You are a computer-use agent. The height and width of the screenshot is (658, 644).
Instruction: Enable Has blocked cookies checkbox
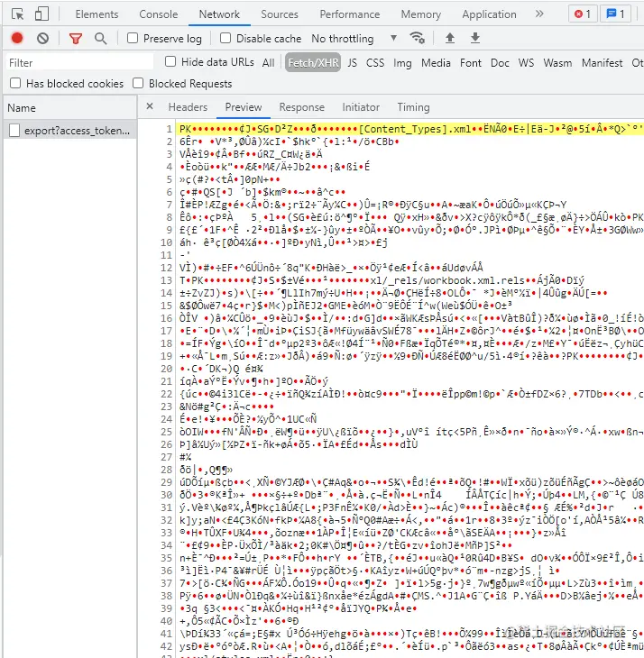pyautogui.click(x=15, y=83)
